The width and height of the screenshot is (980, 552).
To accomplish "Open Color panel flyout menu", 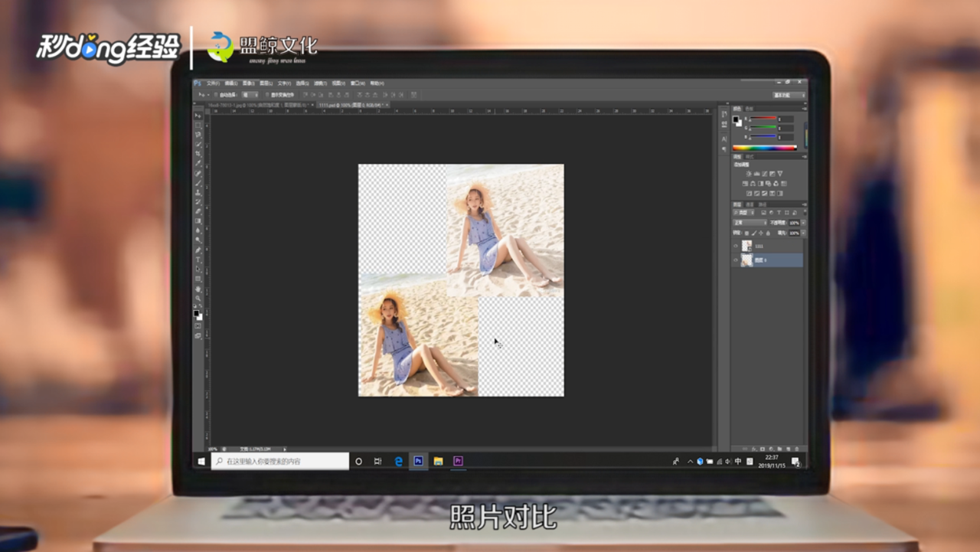I will 805,109.
